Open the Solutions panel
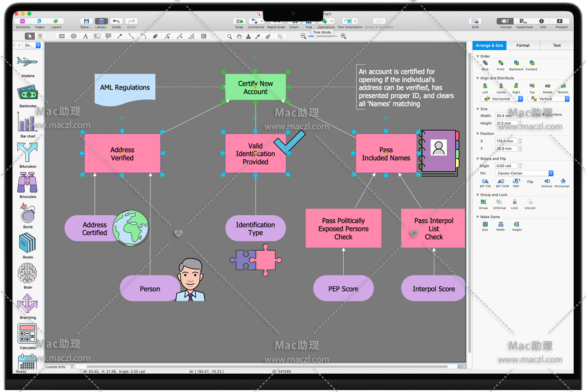The width and height of the screenshot is (586, 392). 22,21
